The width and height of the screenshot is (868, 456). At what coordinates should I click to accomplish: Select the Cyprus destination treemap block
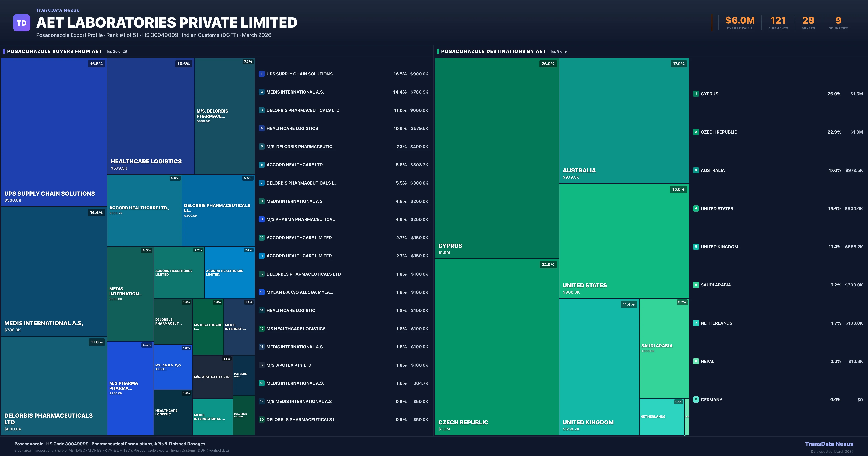[x=497, y=159]
